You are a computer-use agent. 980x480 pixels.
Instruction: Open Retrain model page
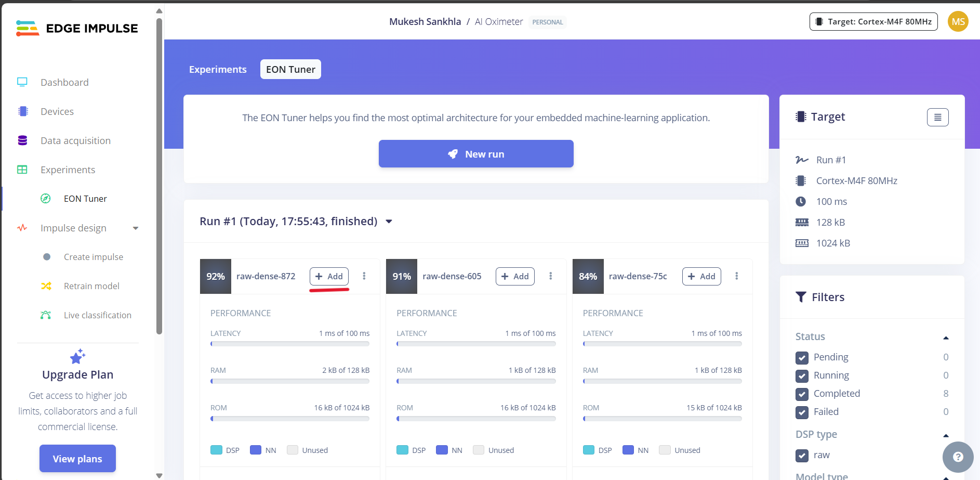pyautogui.click(x=91, y=286)
